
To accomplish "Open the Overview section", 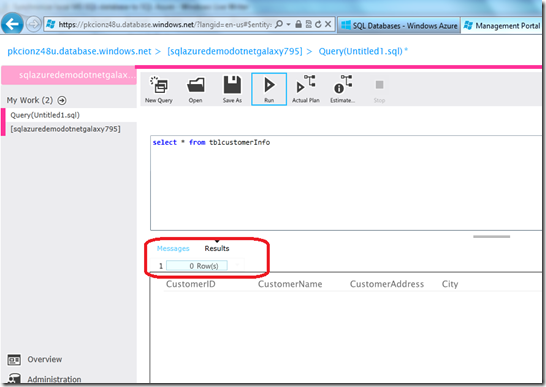I will [45, 359].
